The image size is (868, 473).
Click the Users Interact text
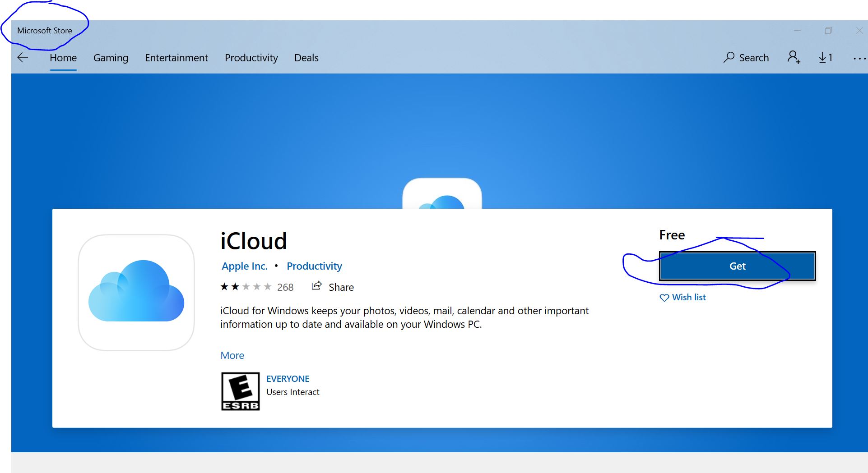[x=292, y=392]
